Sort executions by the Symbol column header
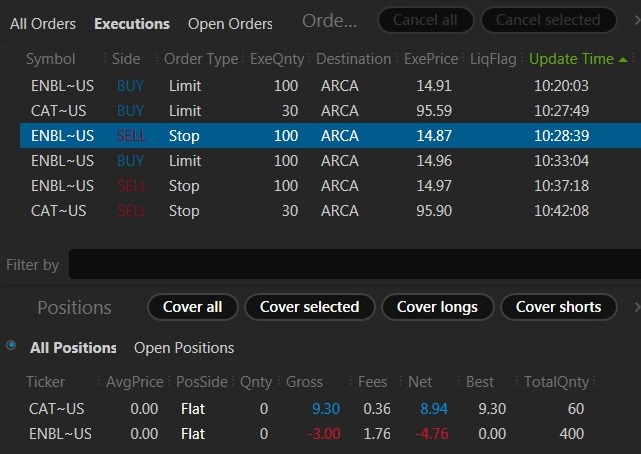This screenshot has width=641, height=454. (51, 59)
